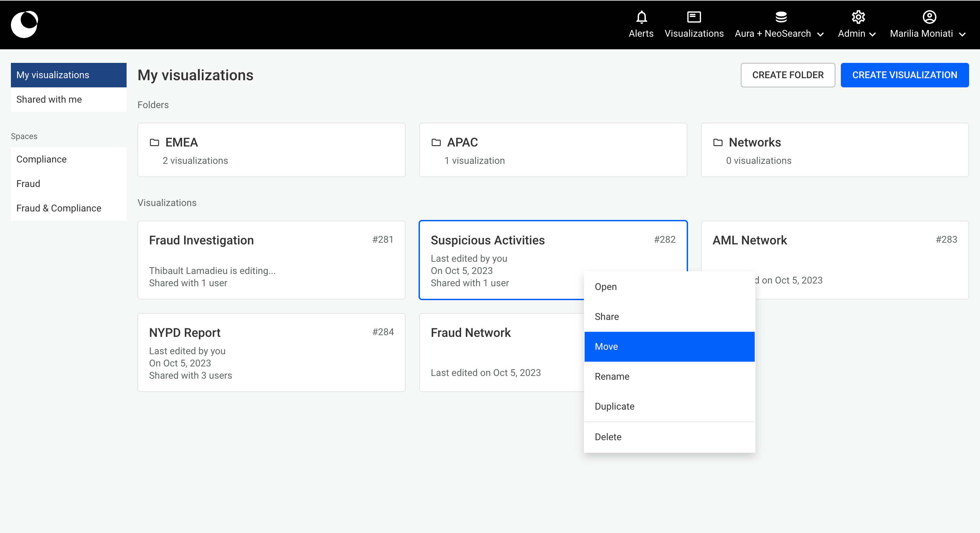Image resolution: width=980 pixels, height=533 pixels.
Task: Click the Marilia Moniati user avatar icon
Action: coord(929,17)
